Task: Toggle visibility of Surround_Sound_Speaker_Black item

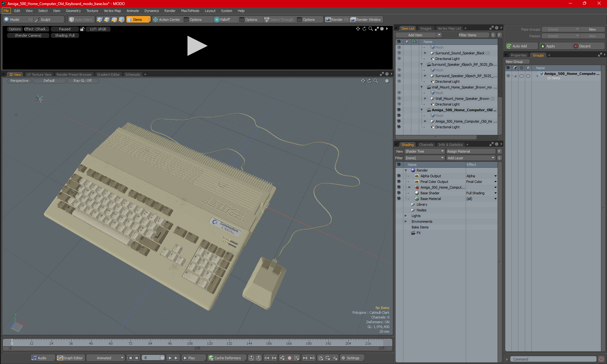Action: click(398, 53)
